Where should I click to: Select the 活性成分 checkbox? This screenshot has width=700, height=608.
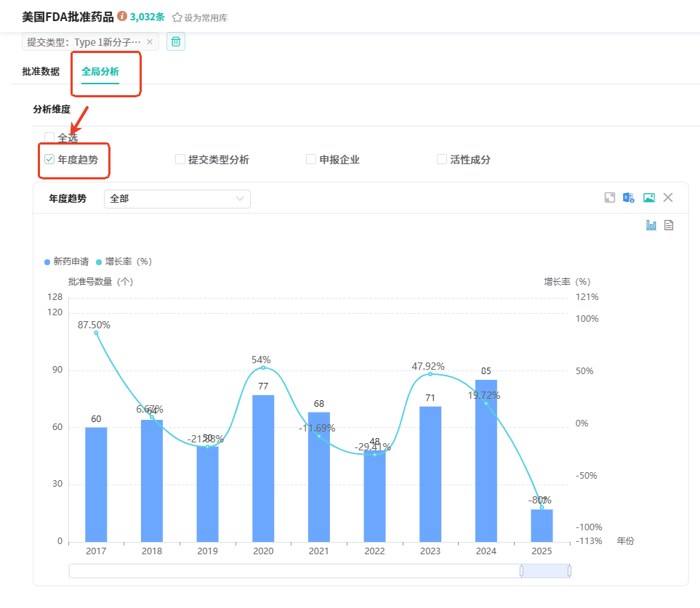click(442, 159)
